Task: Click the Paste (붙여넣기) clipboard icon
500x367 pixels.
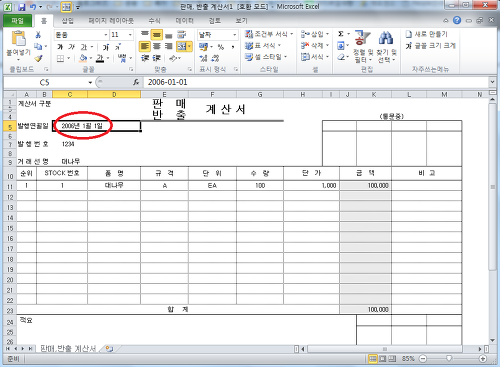Action: (x=18, y=39)
